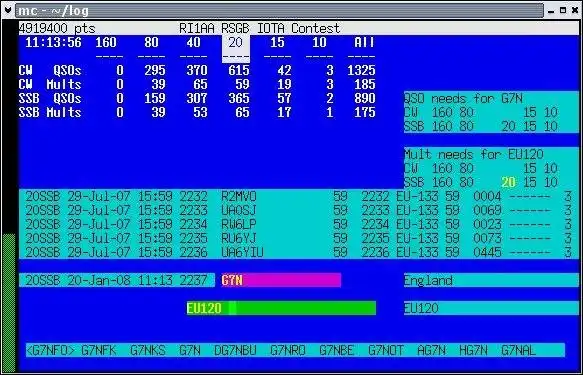Open the window menu icon in title bar
The width and height of the screenshot is (583, 375).
click(7, 10)
